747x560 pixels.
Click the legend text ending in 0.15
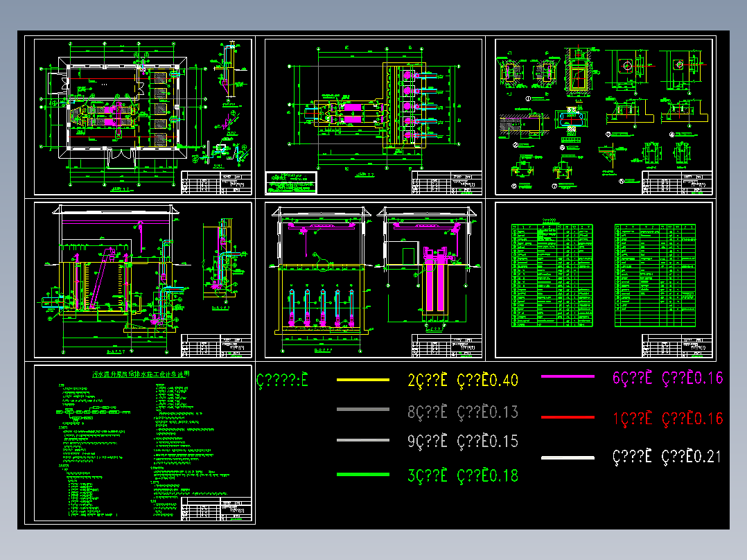coord(463,441)
